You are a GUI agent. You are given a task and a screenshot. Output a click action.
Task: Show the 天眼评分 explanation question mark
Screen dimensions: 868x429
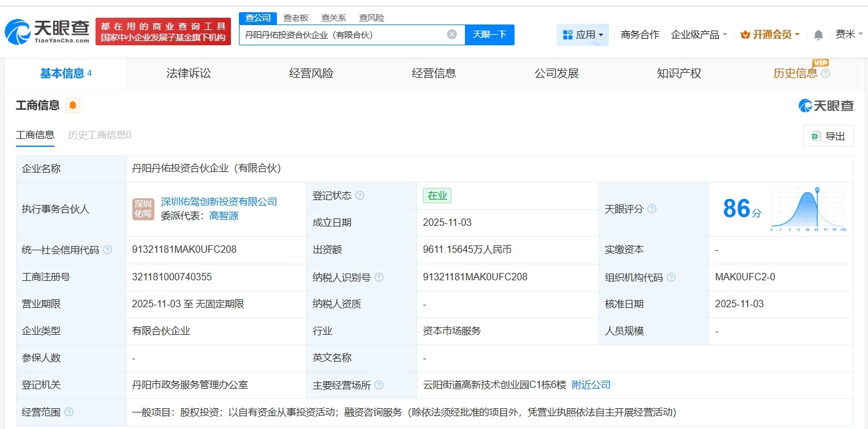651,209
